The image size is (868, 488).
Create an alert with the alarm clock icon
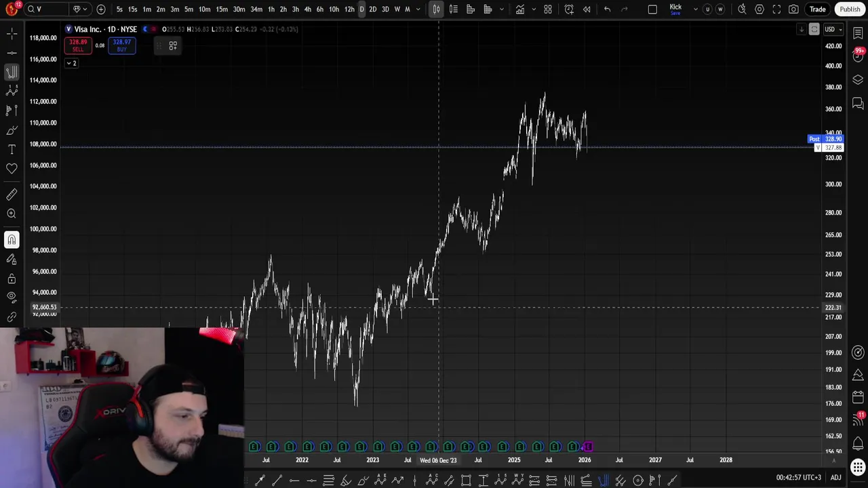point(569,9)
